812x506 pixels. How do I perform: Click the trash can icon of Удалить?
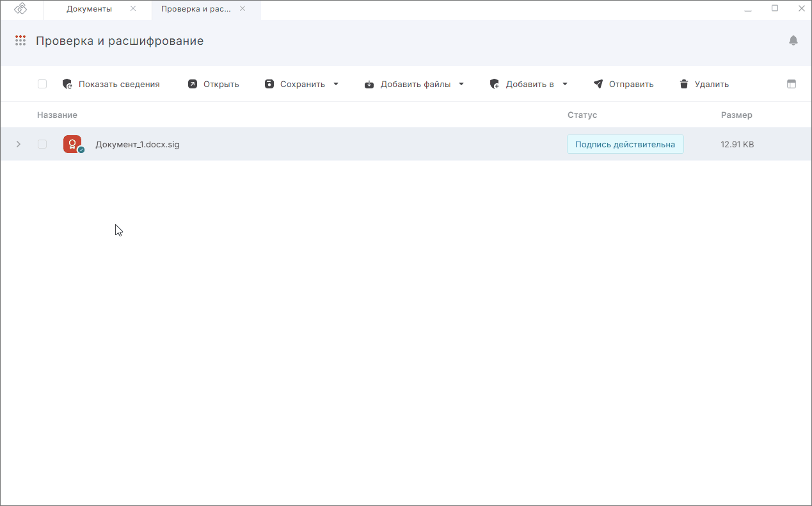click(684, 84)
